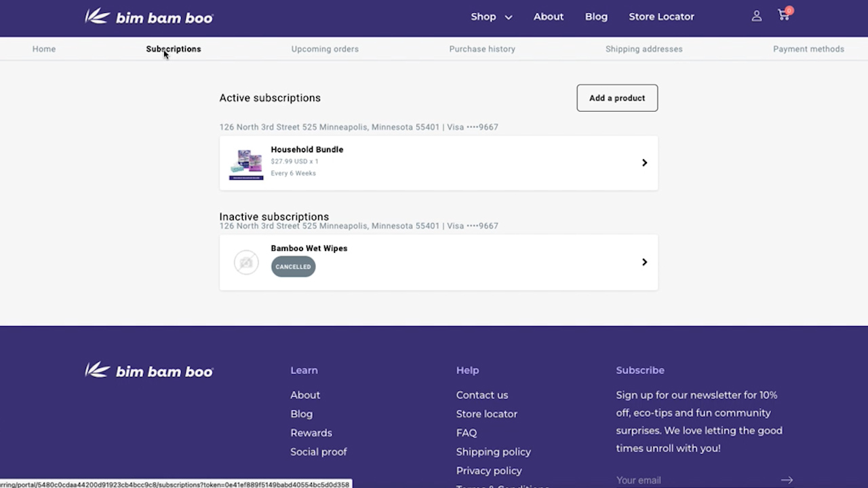
Task: Open the FAQ footer link
Action: click(x=467, y=433)
